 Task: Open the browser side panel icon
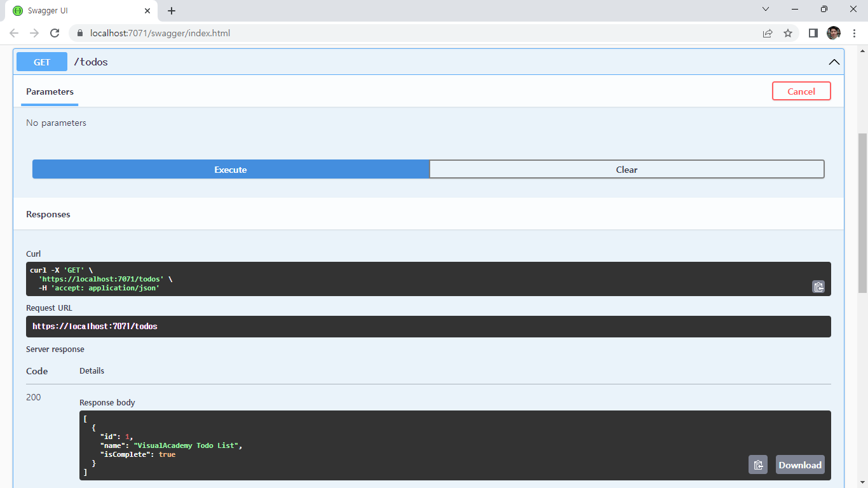[x=813, y=33]
